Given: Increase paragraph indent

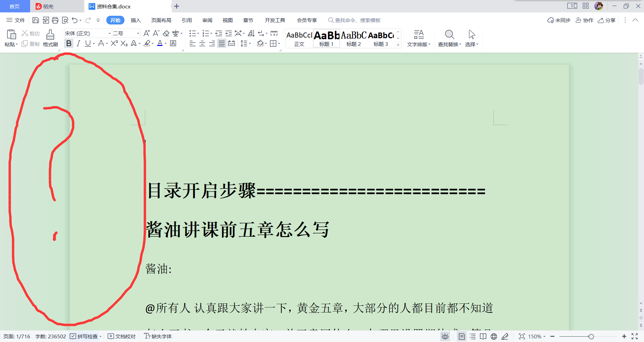Looking at the screenshot, I should point(228,33).
